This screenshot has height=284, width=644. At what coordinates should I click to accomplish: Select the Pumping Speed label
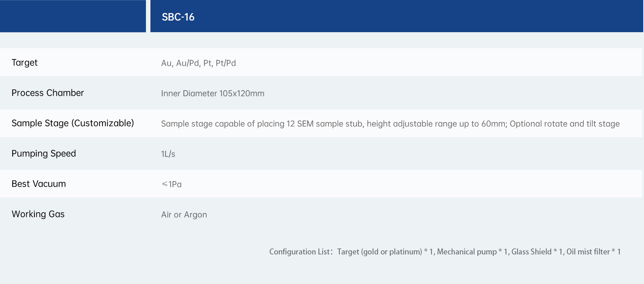pos(44,153)
